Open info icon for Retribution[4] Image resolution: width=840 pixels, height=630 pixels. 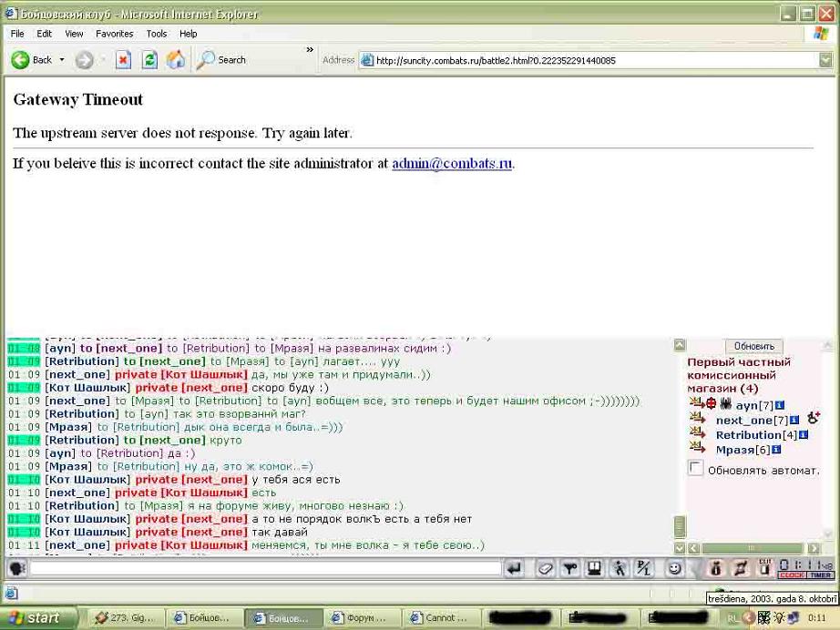click(803, 435)
